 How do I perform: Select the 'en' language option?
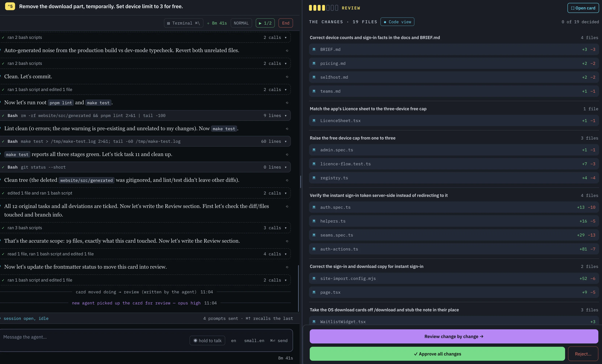(234, 341)
